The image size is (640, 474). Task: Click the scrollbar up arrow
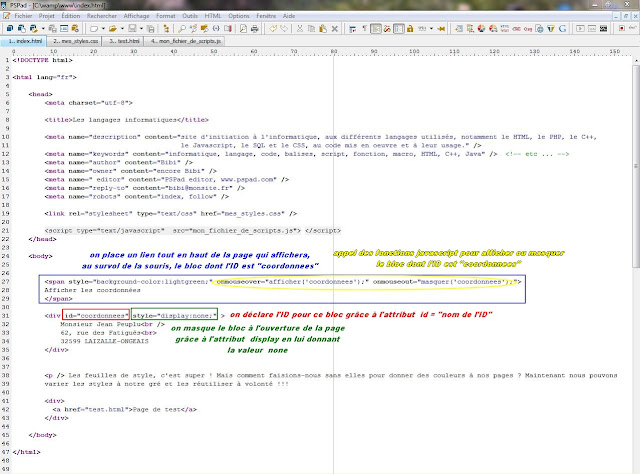coord(636,60)
